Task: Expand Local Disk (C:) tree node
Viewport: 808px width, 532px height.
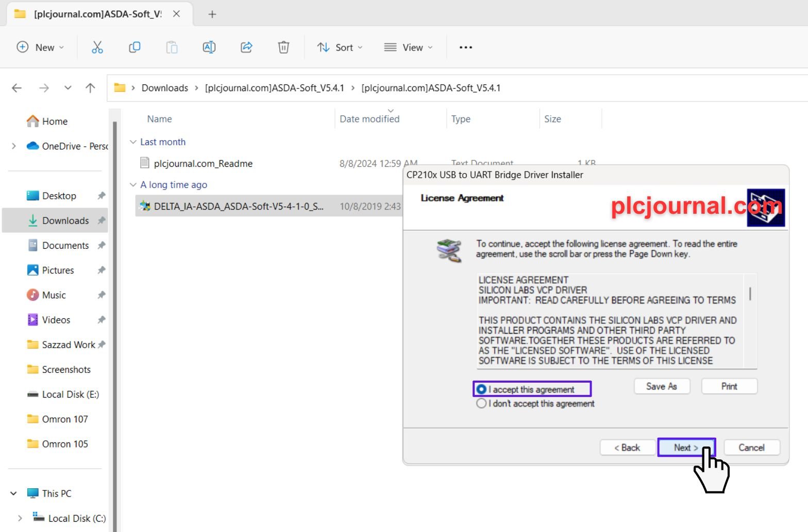Action: pyautogui.click(x=20, y=518)
